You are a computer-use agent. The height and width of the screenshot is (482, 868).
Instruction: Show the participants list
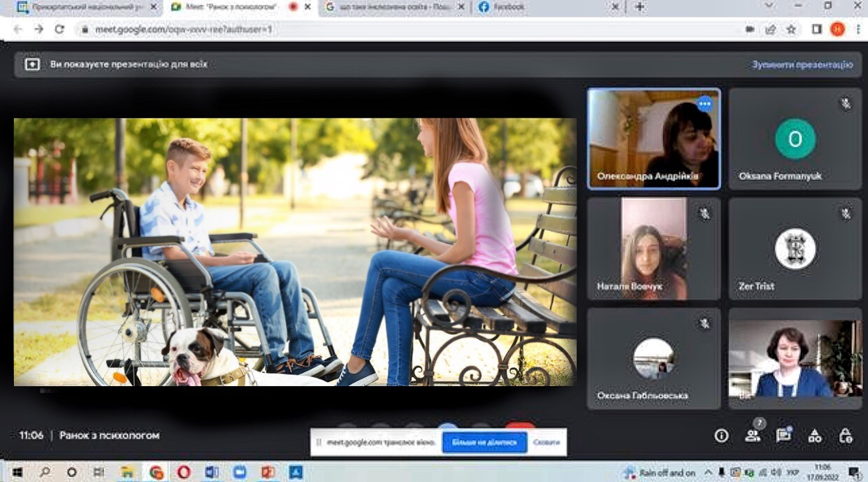point(752,436)
